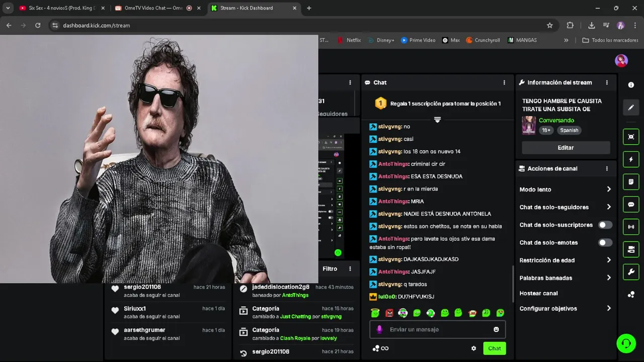
Task: Open the info icon in right sidebar
Action: 631,85
